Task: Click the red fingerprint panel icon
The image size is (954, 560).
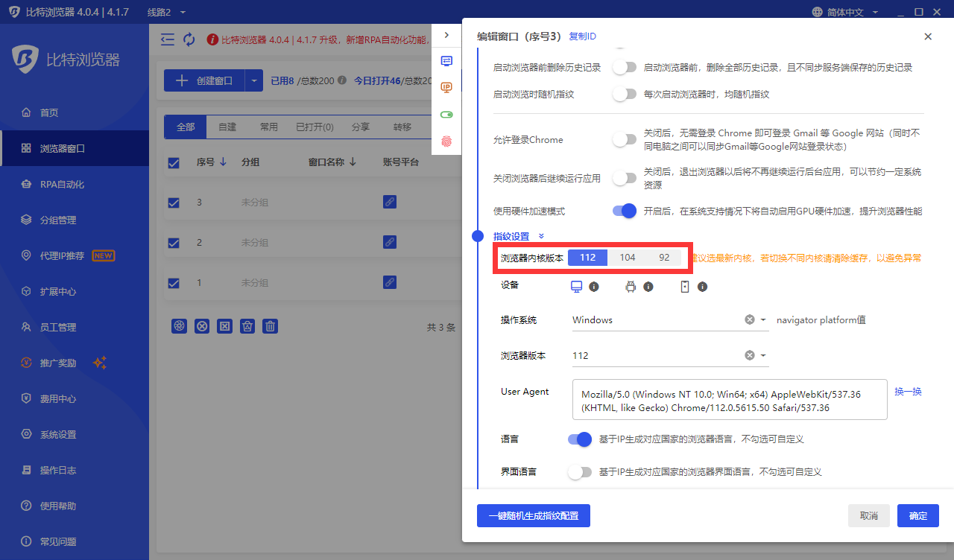Action: (446, 141)
